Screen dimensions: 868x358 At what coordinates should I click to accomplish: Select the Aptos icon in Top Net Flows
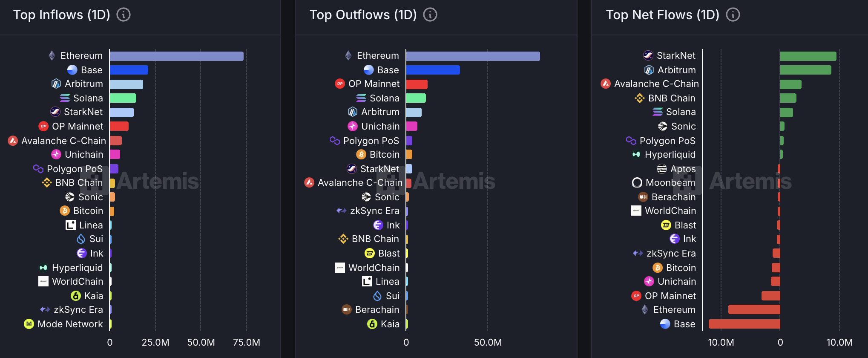[x=662, y=169]
